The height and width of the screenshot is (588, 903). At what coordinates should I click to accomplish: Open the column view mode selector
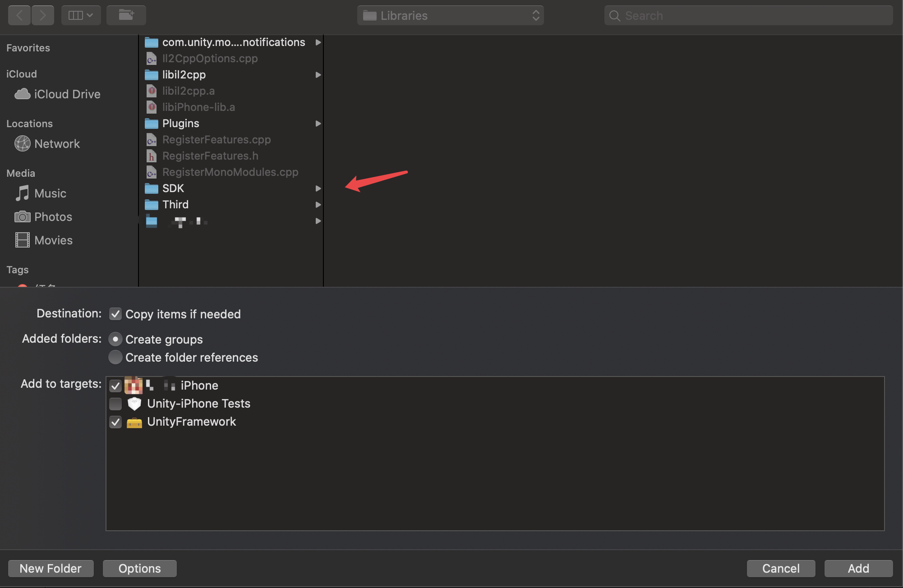coord(81,15)
